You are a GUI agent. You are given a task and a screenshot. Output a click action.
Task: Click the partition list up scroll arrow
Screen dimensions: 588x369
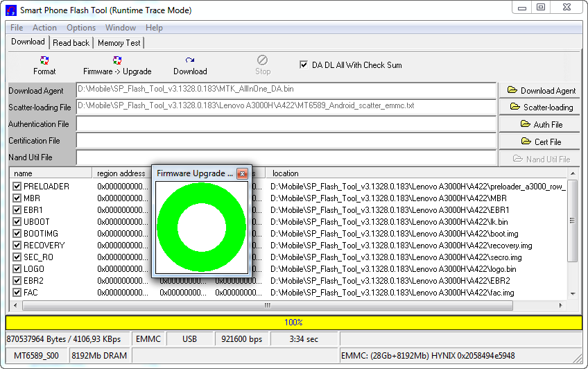click(x=573, y=173)
